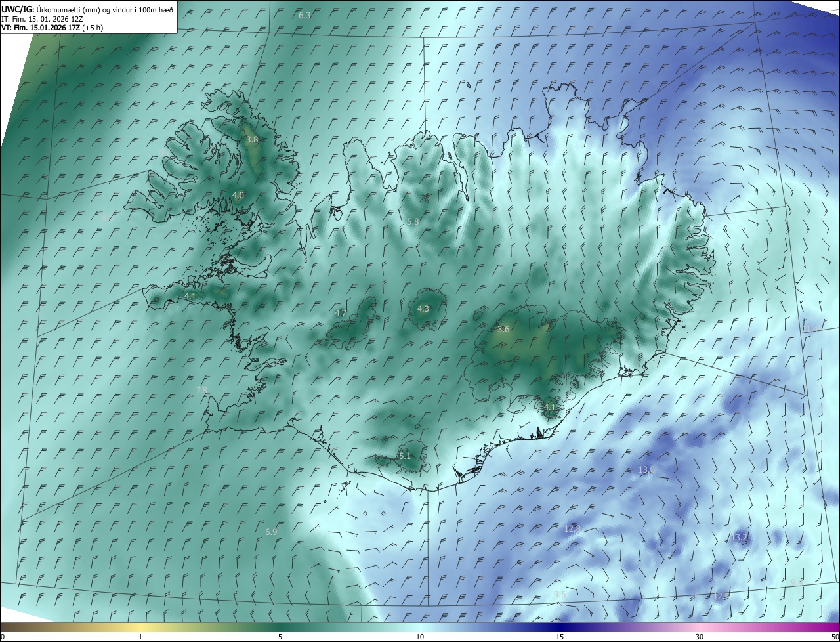Click the title text 'Úrkomumætti (mm) og vindur í 100m hæð'
The height and width of the screenshot is (642, 840).
104,10
